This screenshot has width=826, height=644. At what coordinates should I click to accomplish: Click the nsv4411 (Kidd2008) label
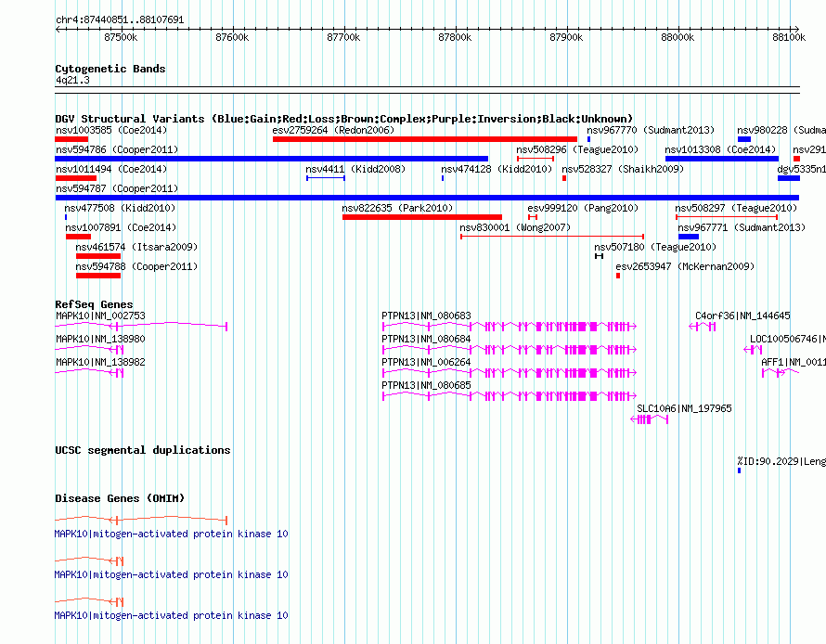tap(355, 169)
